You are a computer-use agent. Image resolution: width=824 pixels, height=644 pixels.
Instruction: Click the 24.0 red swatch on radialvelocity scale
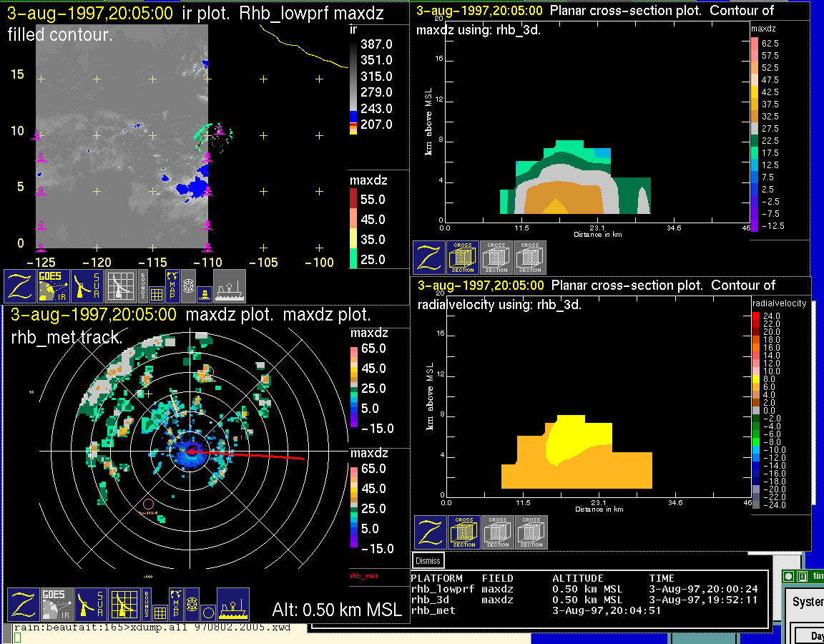[x=757, y=316]
